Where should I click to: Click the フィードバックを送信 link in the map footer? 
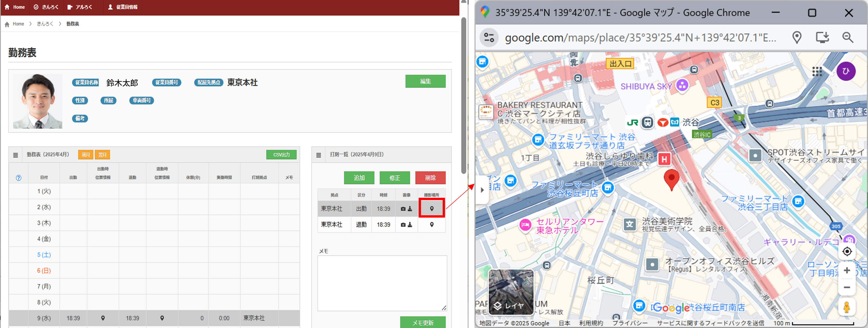point(710,323)
